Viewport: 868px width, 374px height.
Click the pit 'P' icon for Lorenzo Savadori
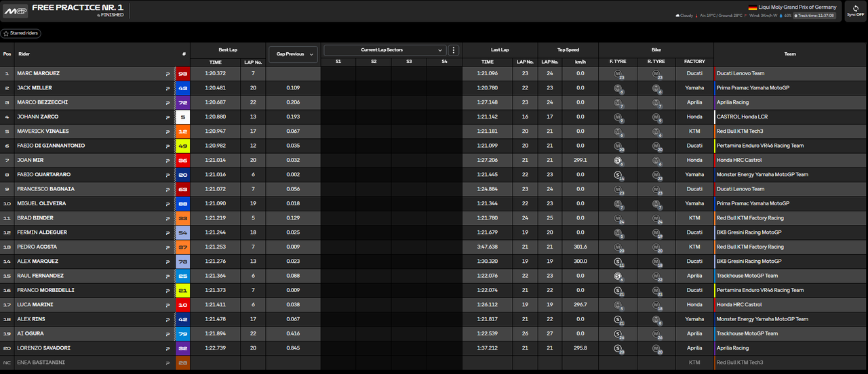coord(167,348)
